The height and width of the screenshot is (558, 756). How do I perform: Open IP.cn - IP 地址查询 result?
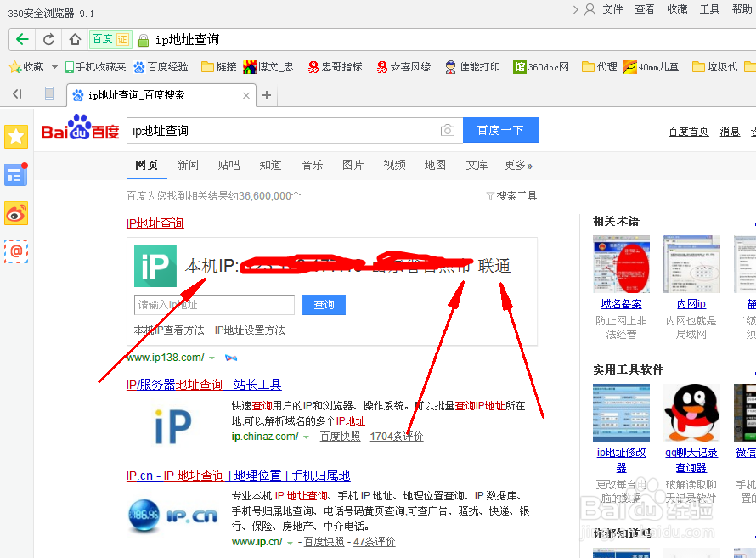(238, 476)
